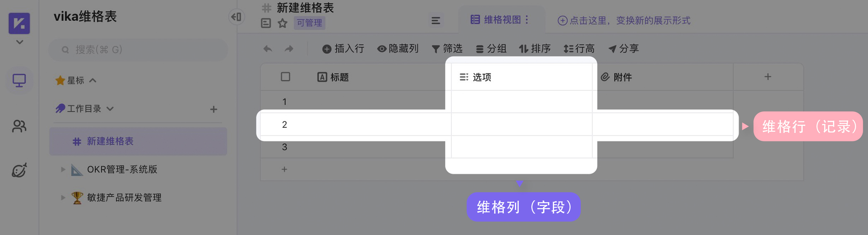Open the 分组 group tool
Image resolution: width=868 pixels, height=235 pixels.
tap(491, 49)
